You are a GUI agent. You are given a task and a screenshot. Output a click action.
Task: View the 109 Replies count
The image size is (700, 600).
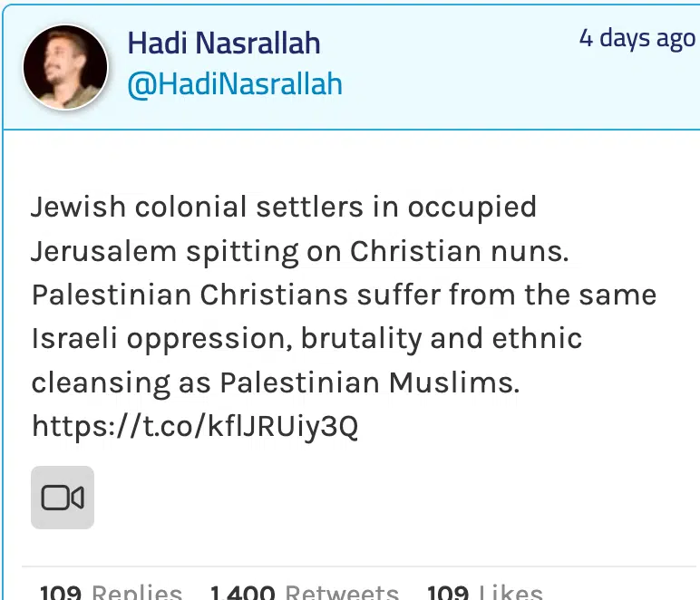pyautogui.click(x=111, y=593)
